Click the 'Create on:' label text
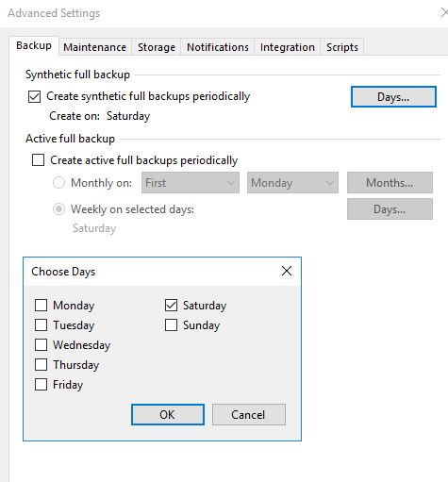This screenshot has height=482, width=448. pos(75,116)
